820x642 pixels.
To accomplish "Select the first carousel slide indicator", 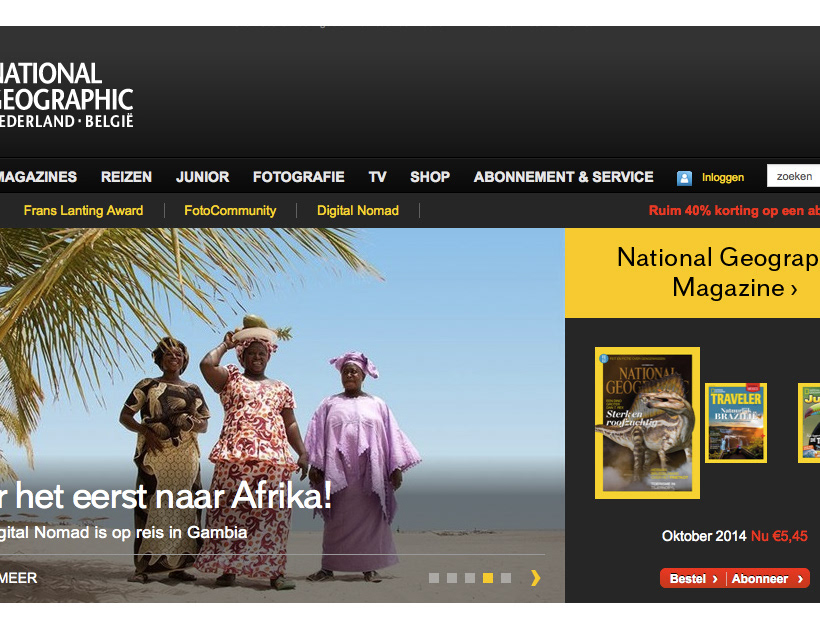I will tap(434, 578).
